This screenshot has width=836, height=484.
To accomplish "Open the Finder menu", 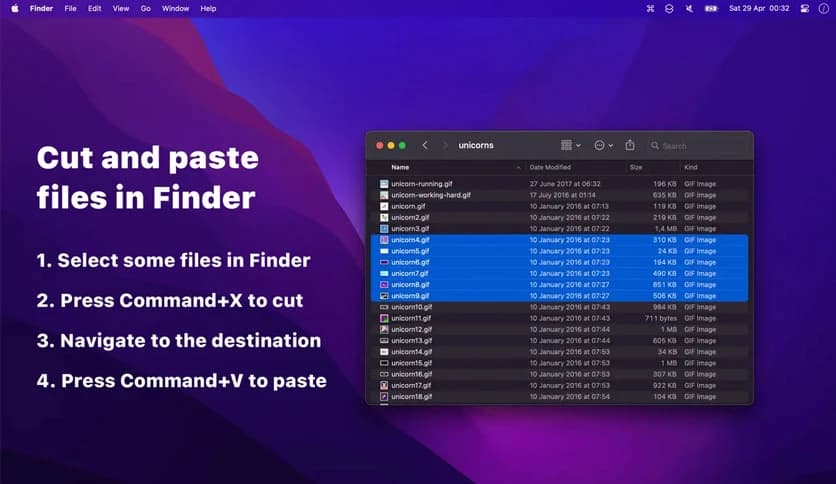I will 41,9.
